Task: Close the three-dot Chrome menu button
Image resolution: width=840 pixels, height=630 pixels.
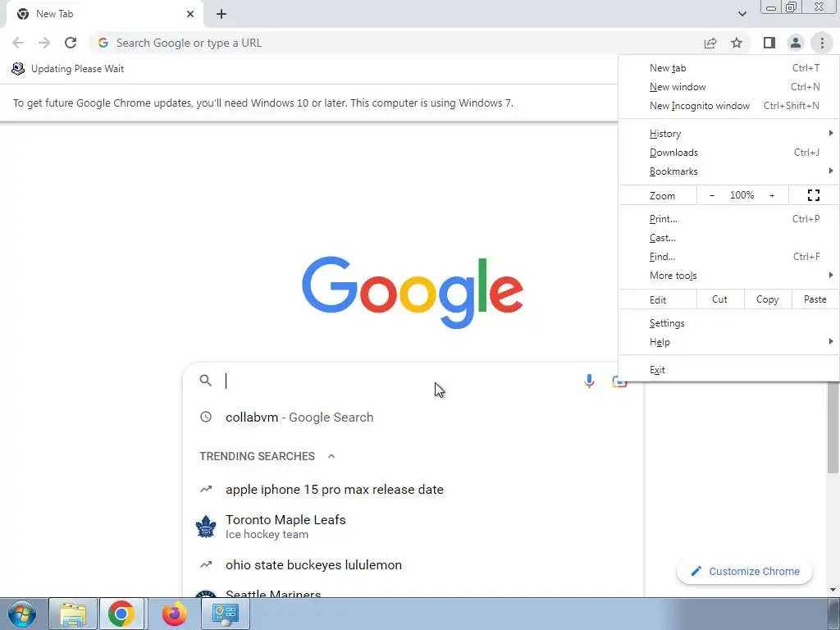Action: coord(822,43)
